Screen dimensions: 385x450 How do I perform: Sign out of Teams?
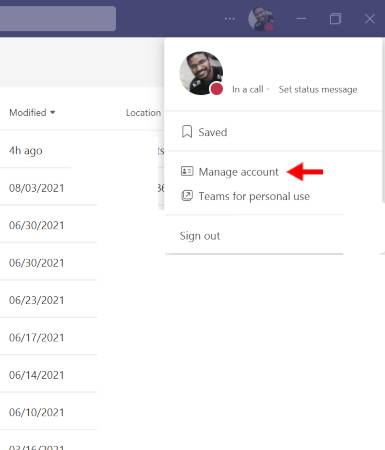tap(200, 236)
